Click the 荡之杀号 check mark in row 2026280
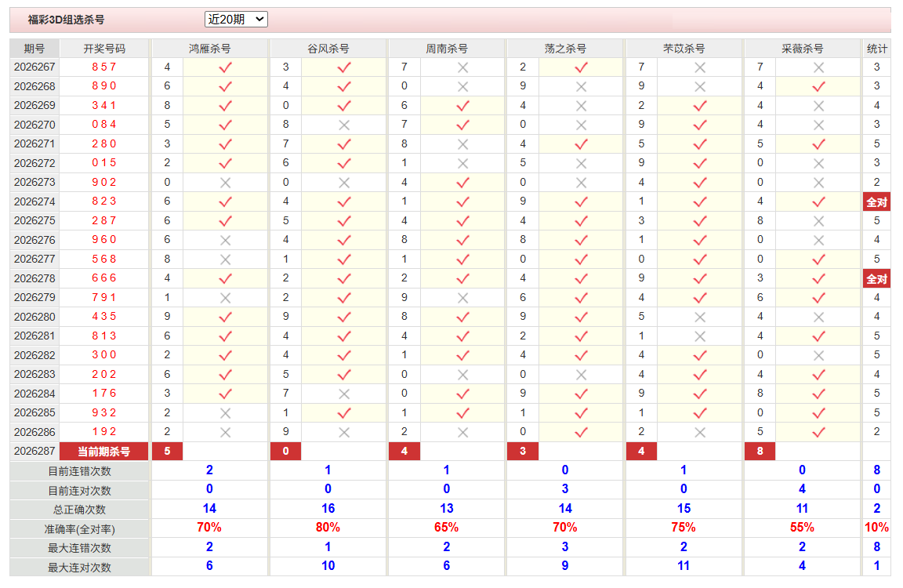Screen dimensions: 903x588 (x=581, y=317)
